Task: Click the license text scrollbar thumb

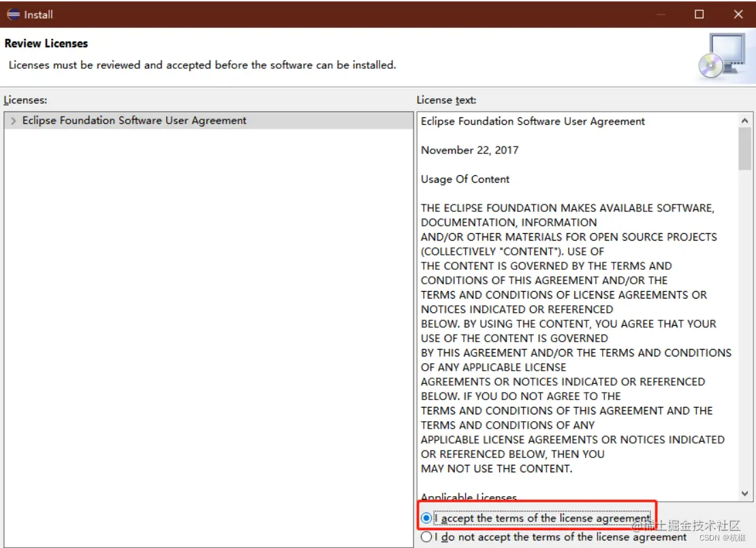Action: (744, 149)
